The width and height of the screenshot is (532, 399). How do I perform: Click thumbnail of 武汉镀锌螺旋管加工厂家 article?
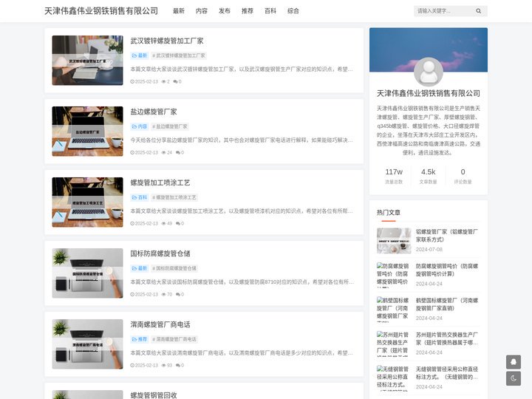pyautogui.click(x=87, y=61)
